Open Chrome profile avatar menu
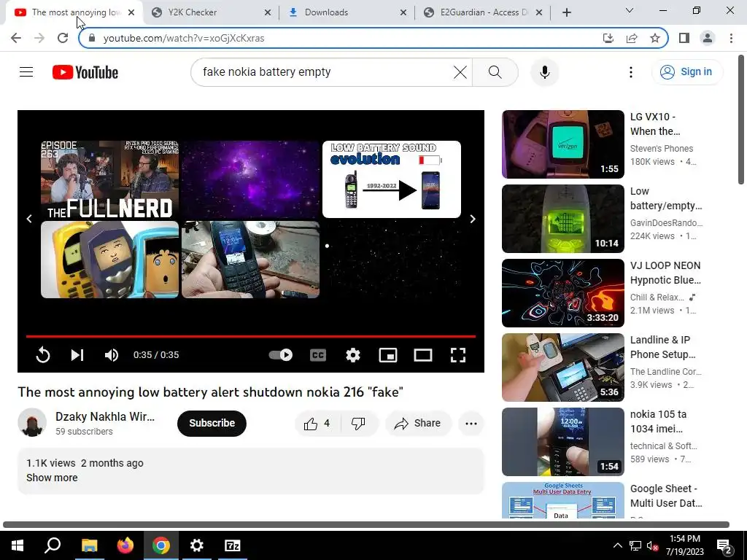 click(x=708, y=38)
